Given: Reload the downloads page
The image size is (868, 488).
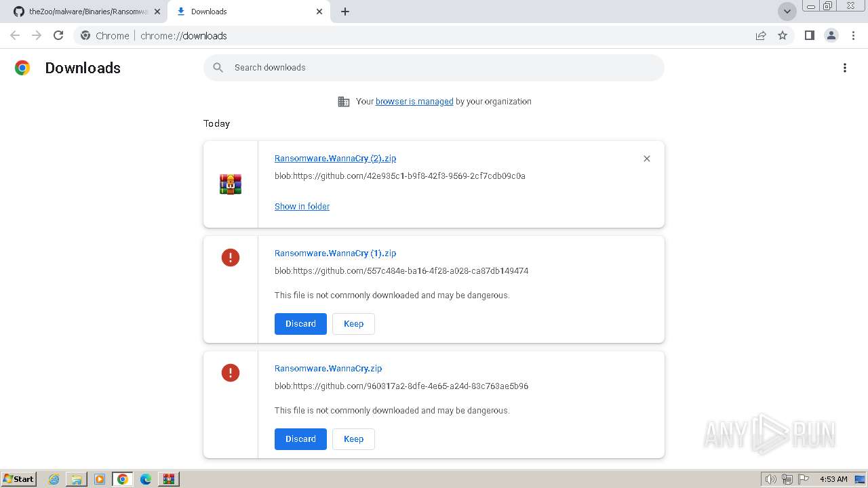Looking at the screenshot, I should (58, 35).
